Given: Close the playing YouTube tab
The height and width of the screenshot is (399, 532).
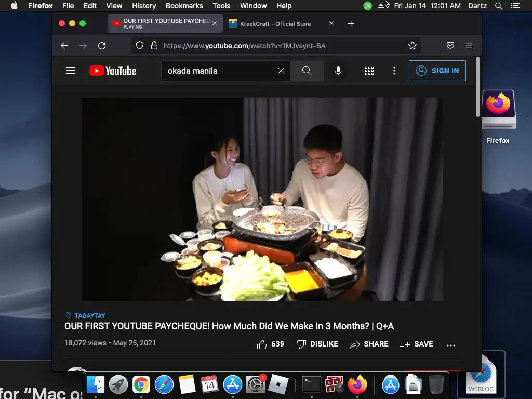Looking at the screenshot, I should [x=215, y=23].
